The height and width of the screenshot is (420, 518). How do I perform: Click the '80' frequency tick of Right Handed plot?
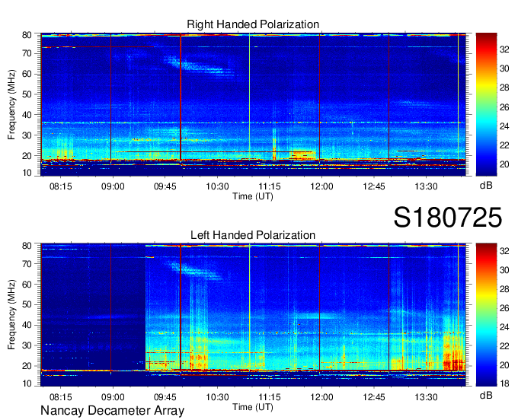tap(27, 35)
